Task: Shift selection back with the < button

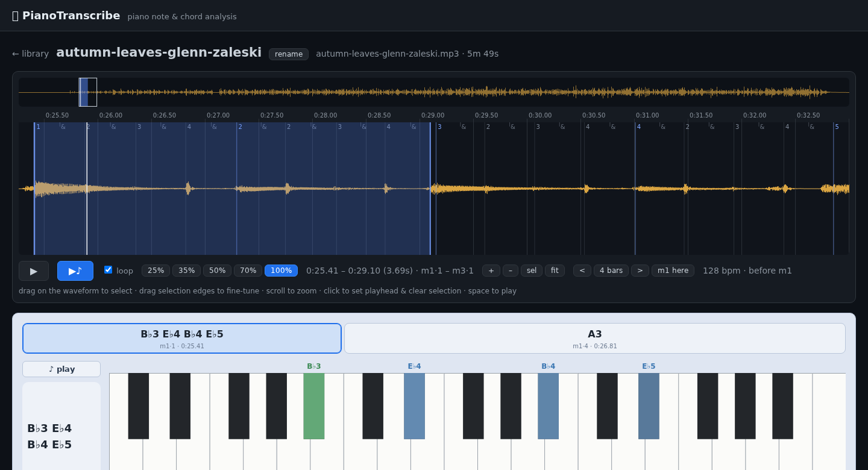Action: 582,271
